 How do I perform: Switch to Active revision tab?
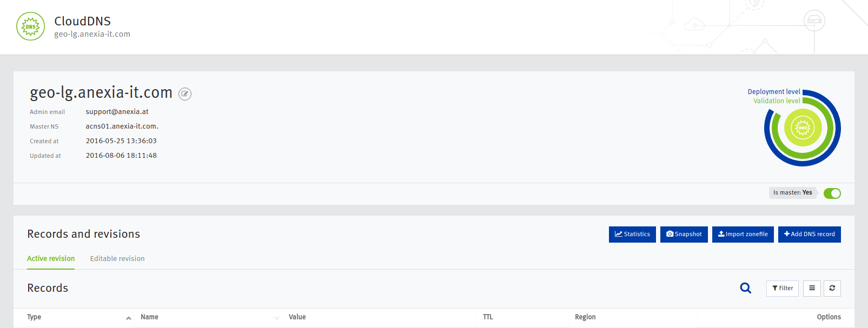[51, 259]
